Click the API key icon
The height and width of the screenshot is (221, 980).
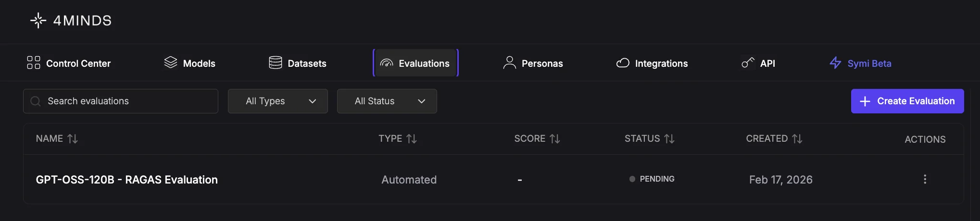tap(748, 62)
